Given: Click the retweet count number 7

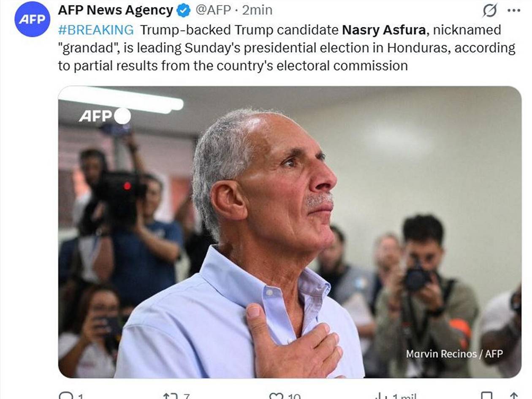Looking at the screenshot, I should pos(186,396).
